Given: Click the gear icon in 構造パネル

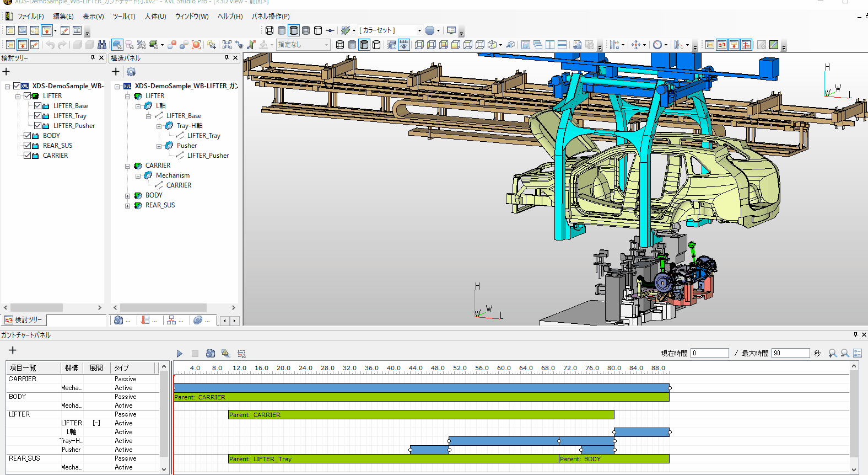Looking at the screenshot, I should pyautogui.click(x=131, y=72).
